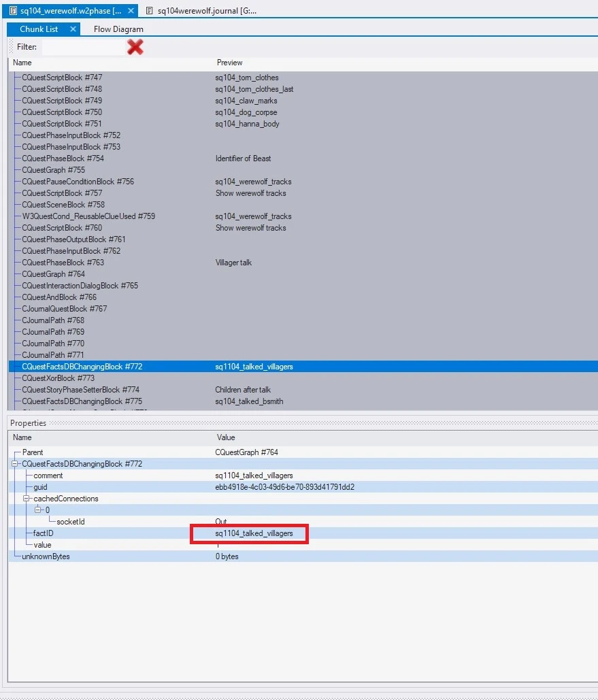
Task: Click the guid property value
Action: click(x=284, y=487)
